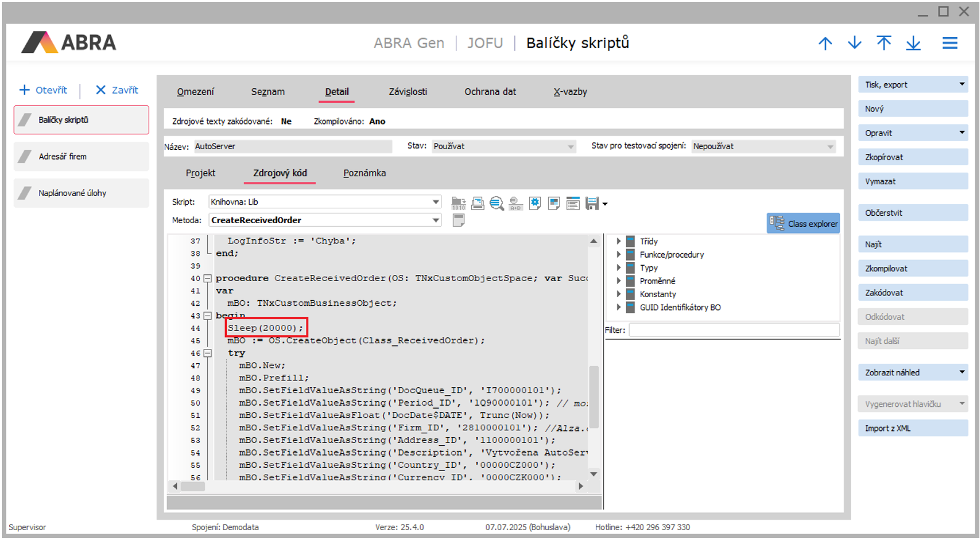980x540 pixels.
Task: Click the hamburger menu icon at top right
Action: (x=950, y=43)
